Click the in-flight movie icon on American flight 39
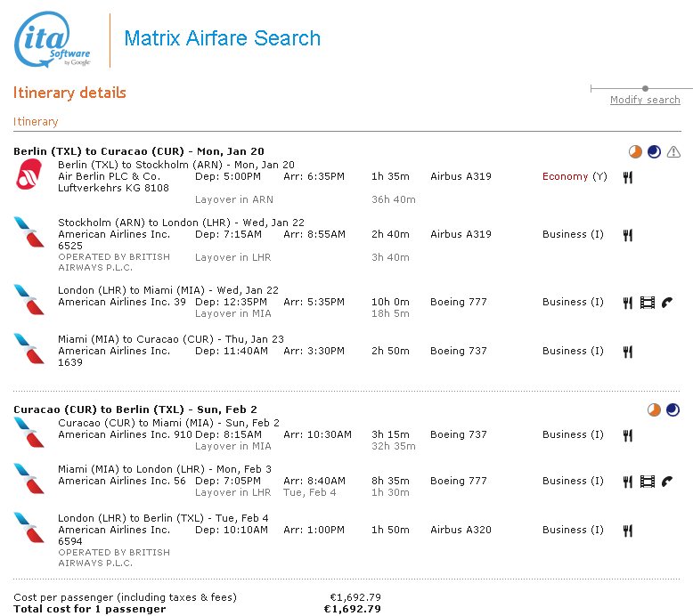This screenshot has width=693, height=616. [647, 303]
